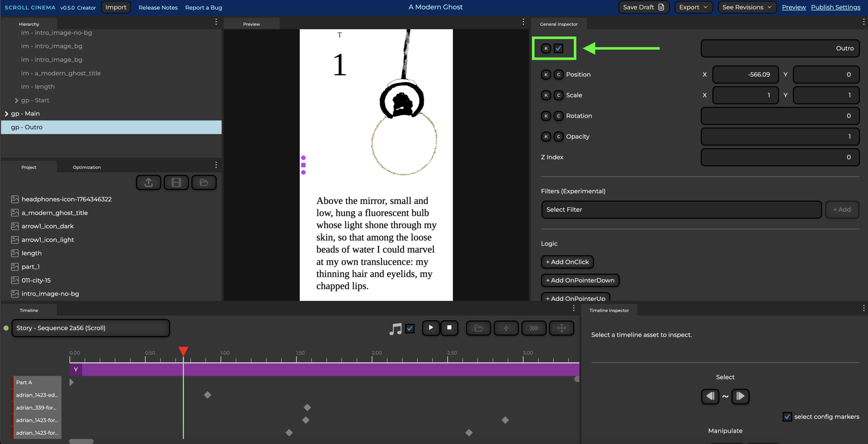Click the lightning bolt icon in timeline toolbar
This screenshot has height=444, width=868.
[x=506, y=328]
